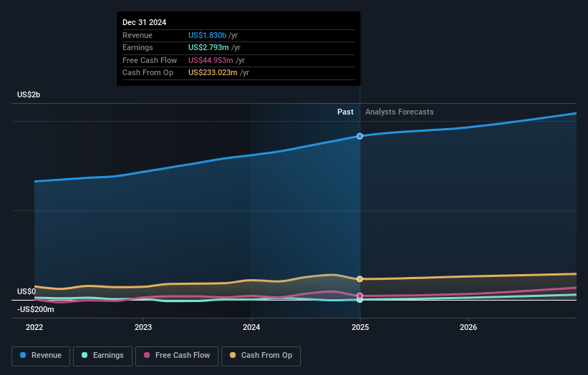Click the -US$200m y-axis label
The width and height of the screenshot is (588, 375).
click(36, 309)
